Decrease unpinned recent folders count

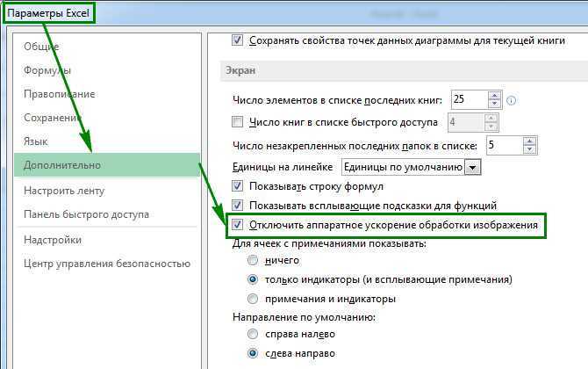pos(529,149)
